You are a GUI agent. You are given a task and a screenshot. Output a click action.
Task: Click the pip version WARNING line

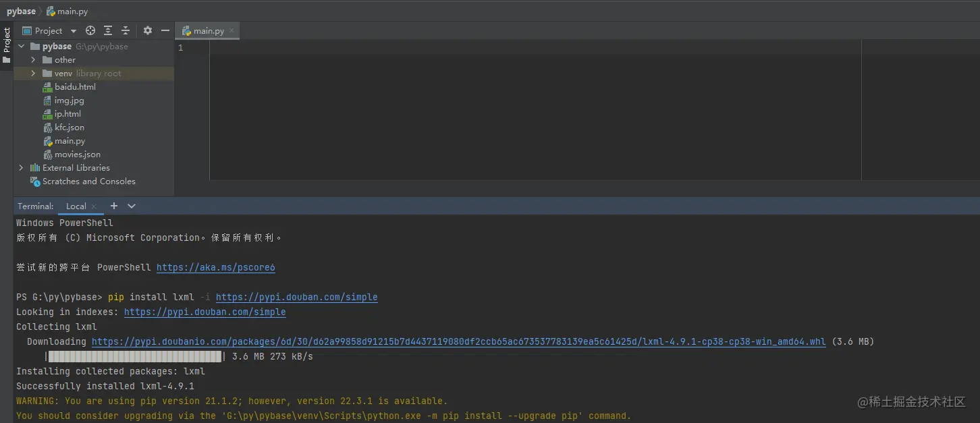[232, 401]
